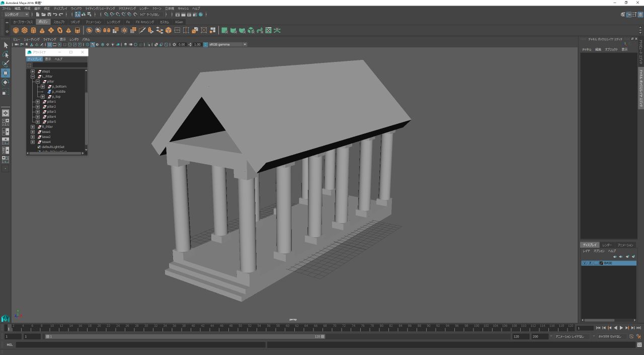Click the polygon cube shelf icon
Image resolution: width=644 pixels, height=355 pixels.
(24, 30)
